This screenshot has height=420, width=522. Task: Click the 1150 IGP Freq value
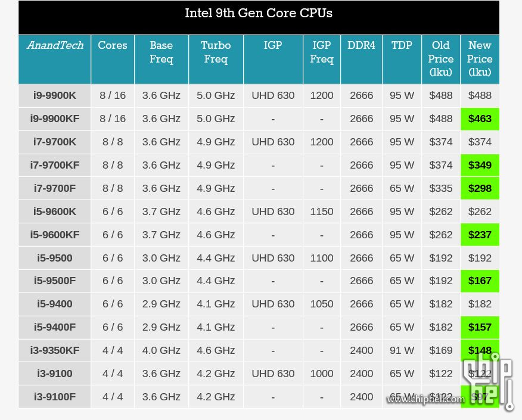coord(322,211)
